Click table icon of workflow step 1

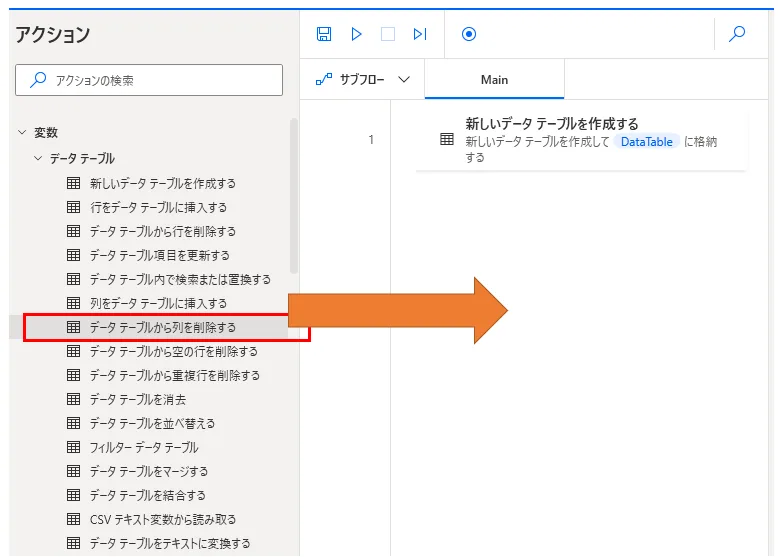(447, 140)
